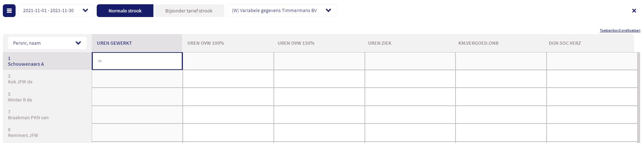644x143 pixels.
Task: Click UREN ZIEK cell for Winter R de
Action: point(410,97)
